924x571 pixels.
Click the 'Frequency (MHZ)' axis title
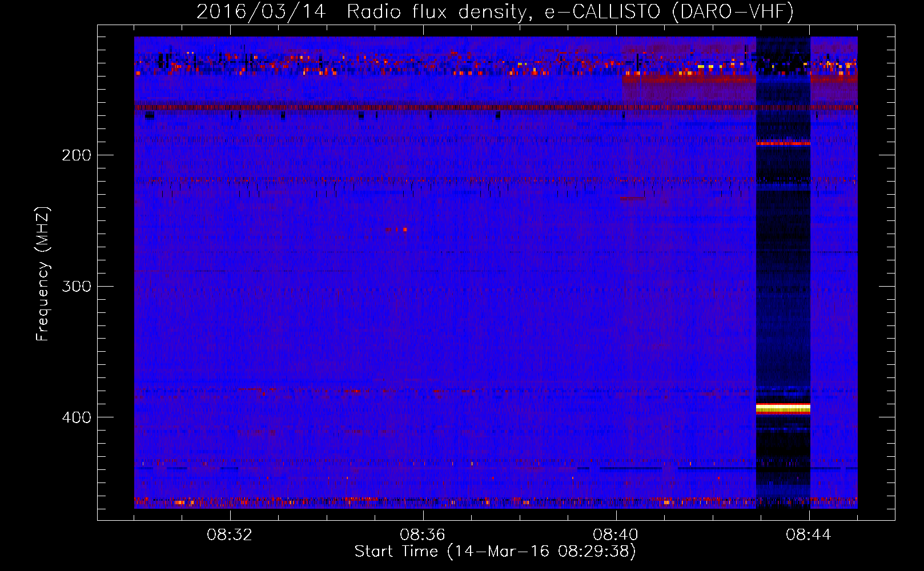click(x=43, y=274)
